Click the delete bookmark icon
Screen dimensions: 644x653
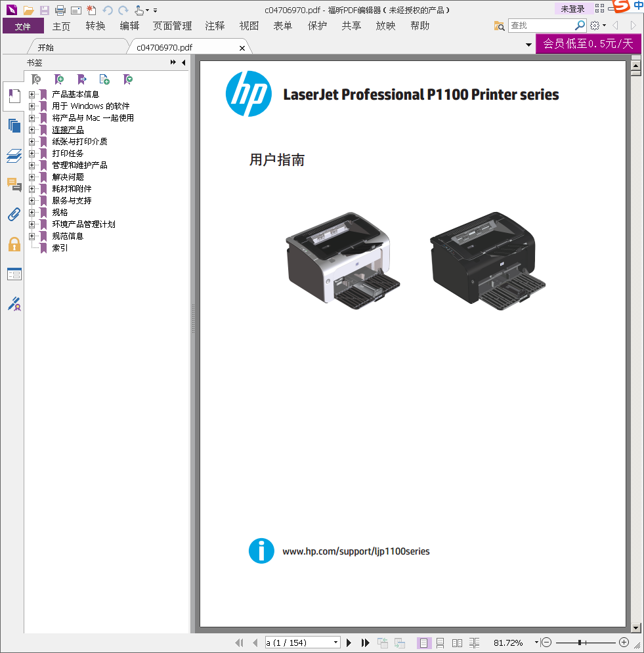[x=36, y=79]
